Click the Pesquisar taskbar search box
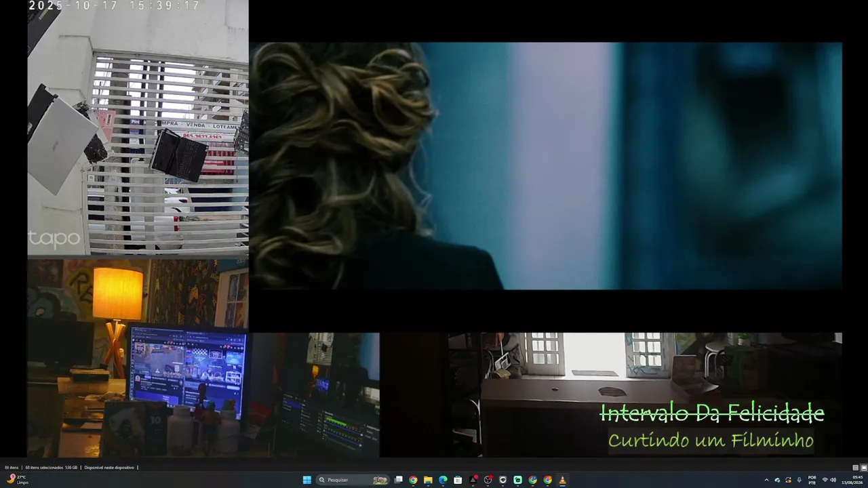868x488 pixels. [x=353, y=480]
